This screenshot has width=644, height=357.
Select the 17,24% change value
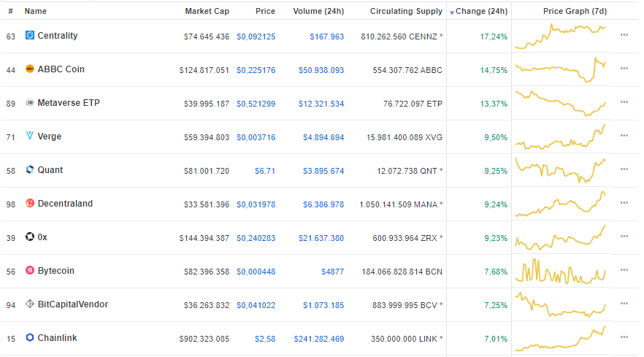tap(494, 37)
